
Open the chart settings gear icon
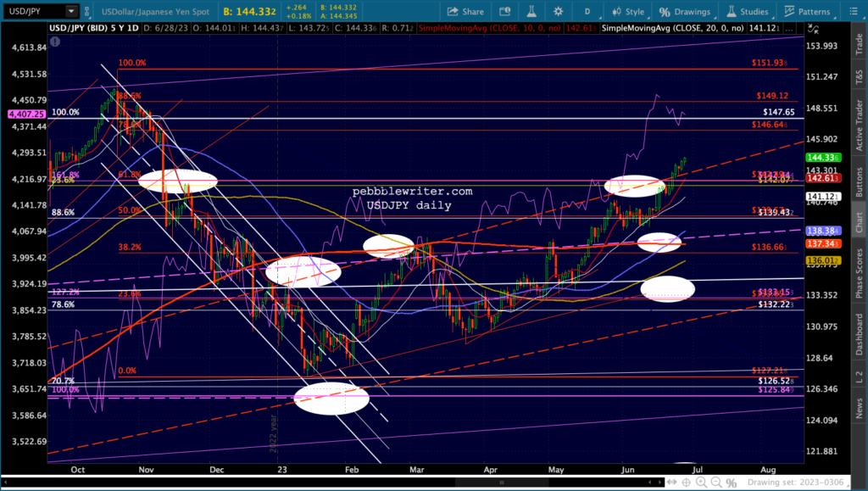click(x=558, y=12)
